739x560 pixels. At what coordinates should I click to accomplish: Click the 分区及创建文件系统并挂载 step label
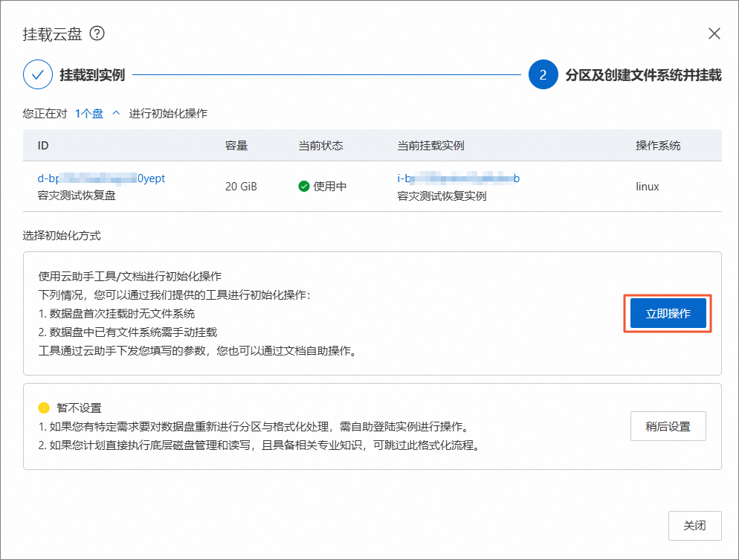(x=643, y=75)
